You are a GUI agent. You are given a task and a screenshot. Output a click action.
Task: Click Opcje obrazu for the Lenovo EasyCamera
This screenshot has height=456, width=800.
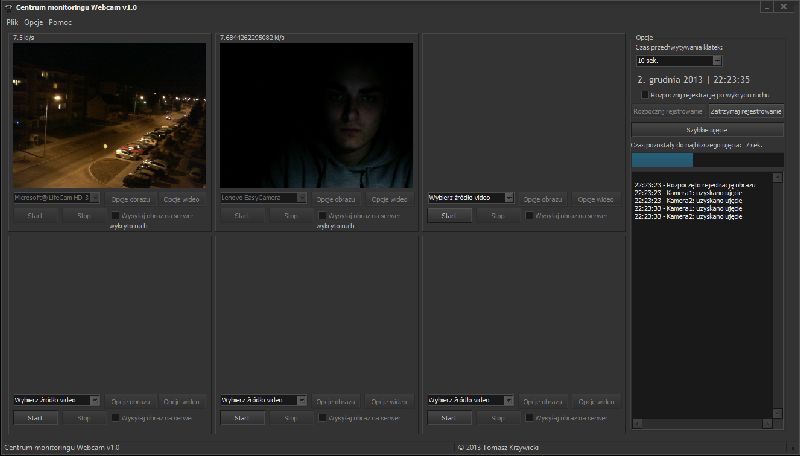pos(336,199)
